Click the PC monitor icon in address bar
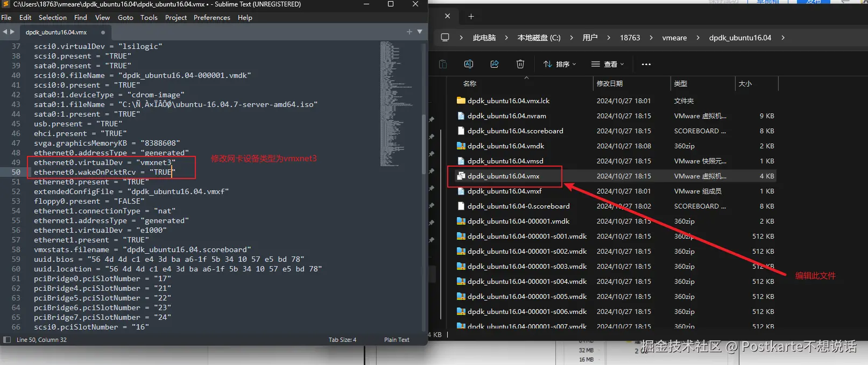Screen dimensions: 868x365 [445, 38]
